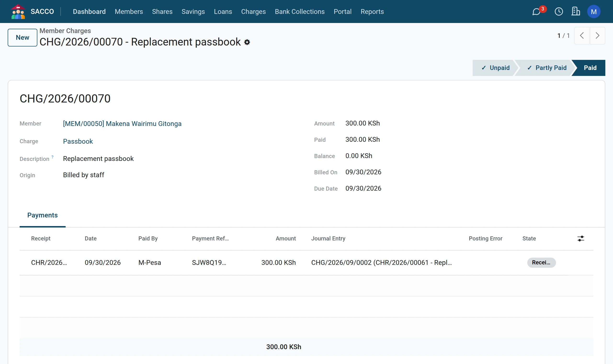Open the payments column settings icon

(x=581, y=239)
